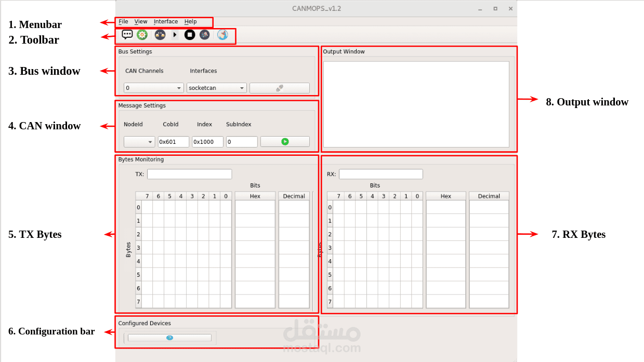Image resolution: width=644 pixels, height=362 pixels.
Task: Click the RX table Decimal column header
Action: [x=489, y=196]
